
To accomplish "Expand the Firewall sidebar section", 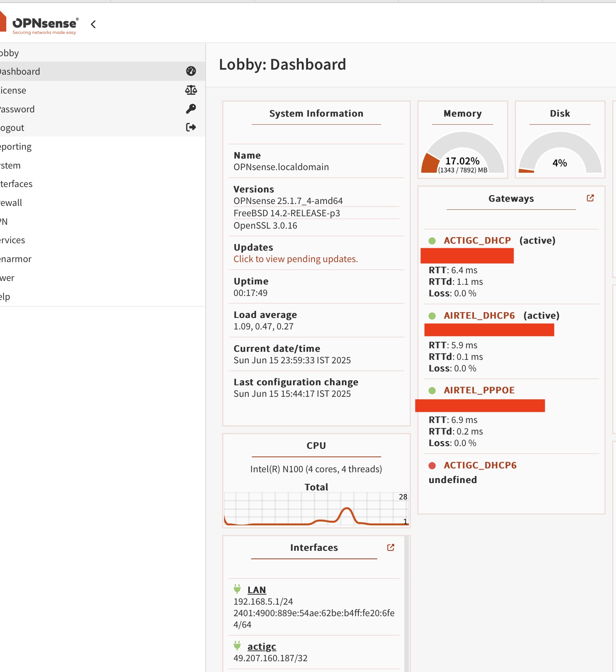I will tap(102, 202).
